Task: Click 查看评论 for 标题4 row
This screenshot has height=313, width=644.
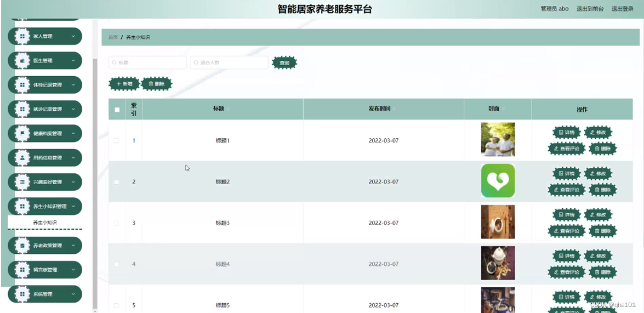Action: pos(566,272)
